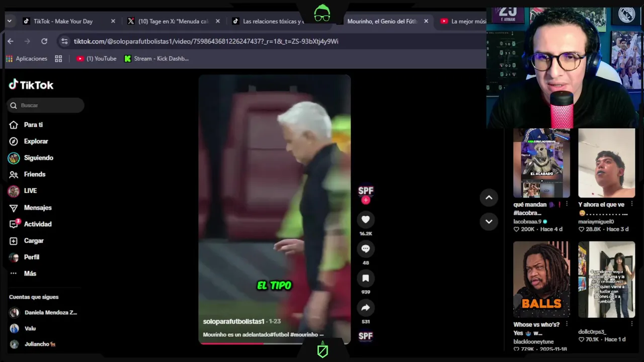
Task: Open BALLS recommended video thumbnail
Action: (541, 280)
